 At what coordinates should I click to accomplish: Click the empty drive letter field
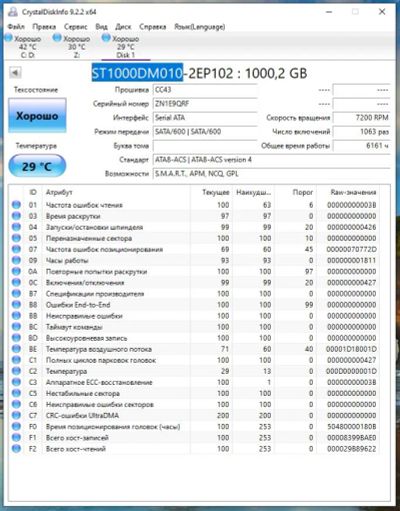click(205, 146)
